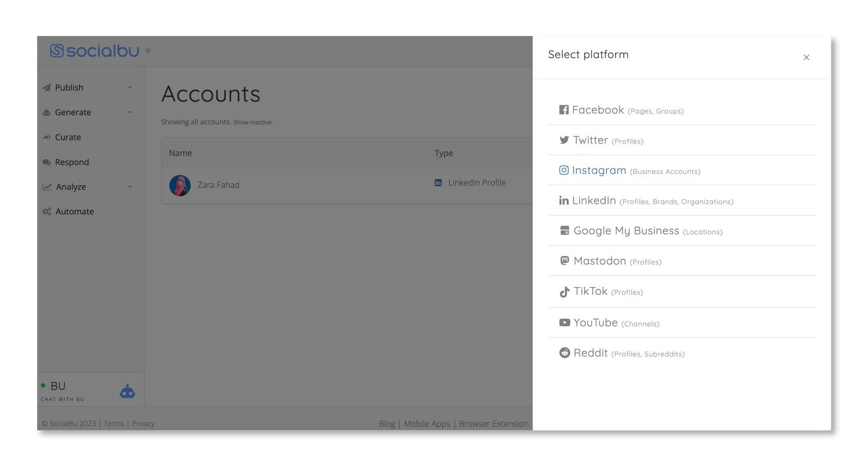Click the Show inactive link
Image resolution: width=868 pixels, height=466 pixels.
click(252, 122)
